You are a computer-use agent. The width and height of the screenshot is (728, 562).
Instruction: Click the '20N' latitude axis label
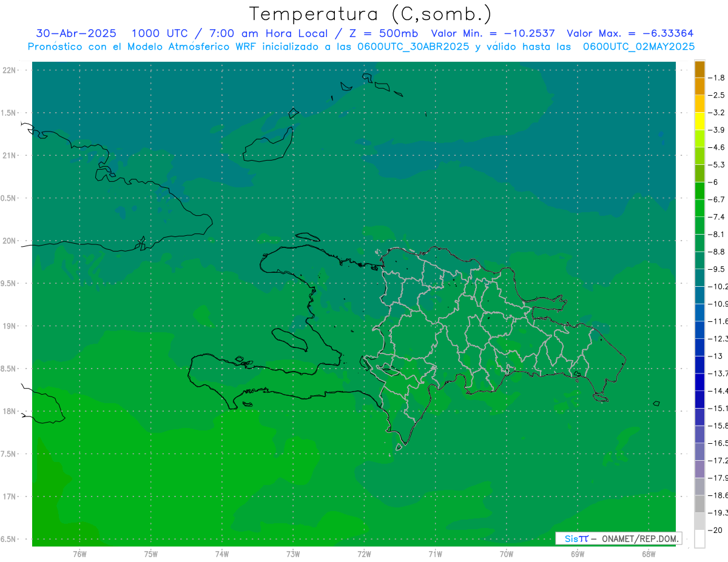tap(10, 241)
